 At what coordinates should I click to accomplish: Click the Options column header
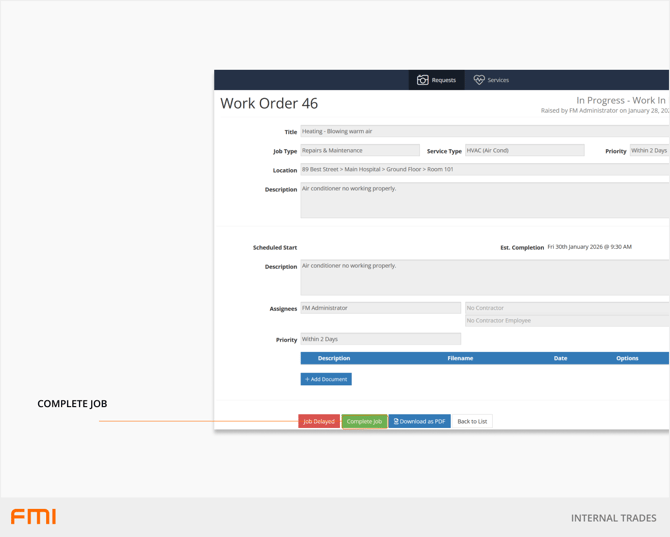[x=627, y=358]
